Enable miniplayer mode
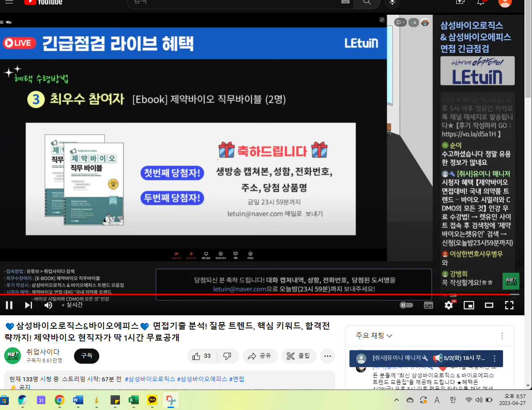 click(x=469, y=306)
